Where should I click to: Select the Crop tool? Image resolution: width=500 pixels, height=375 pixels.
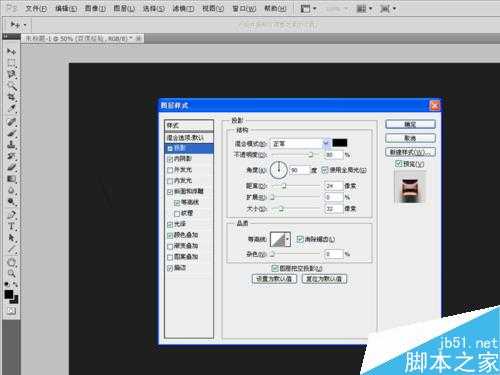point(11,97)
